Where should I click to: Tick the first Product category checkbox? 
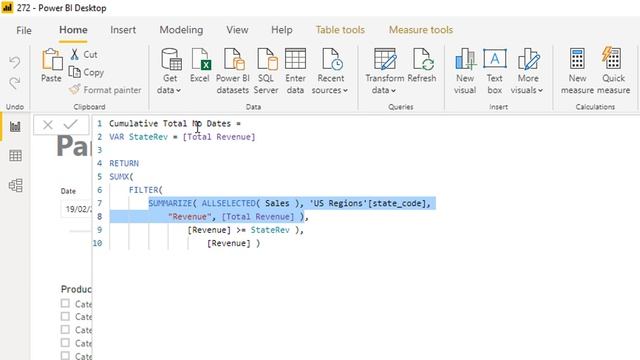point(65,303)
